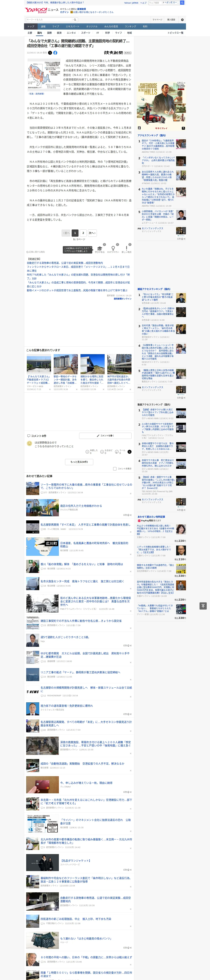Open the 広小町 article thumbnail
The height and width of the screenshot is (980, 210).
click(42, 547)
